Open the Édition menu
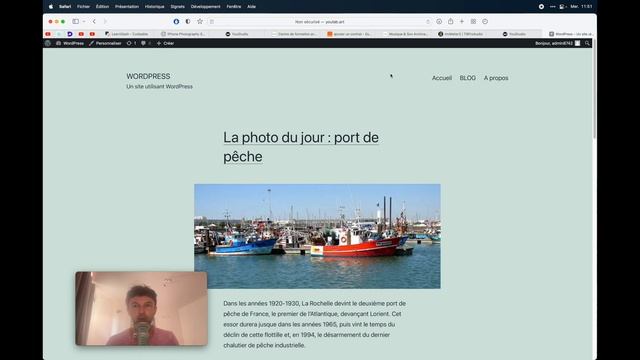 pos(102,7)
